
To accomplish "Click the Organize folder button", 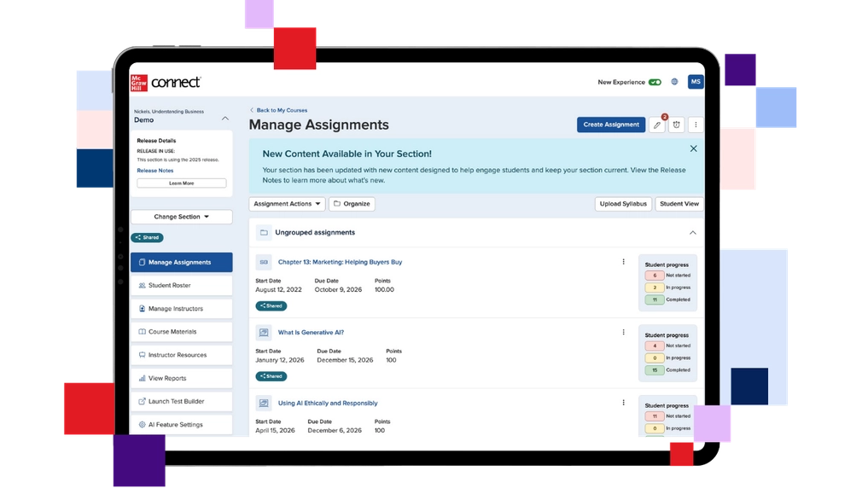I will (x=352, y=204).
